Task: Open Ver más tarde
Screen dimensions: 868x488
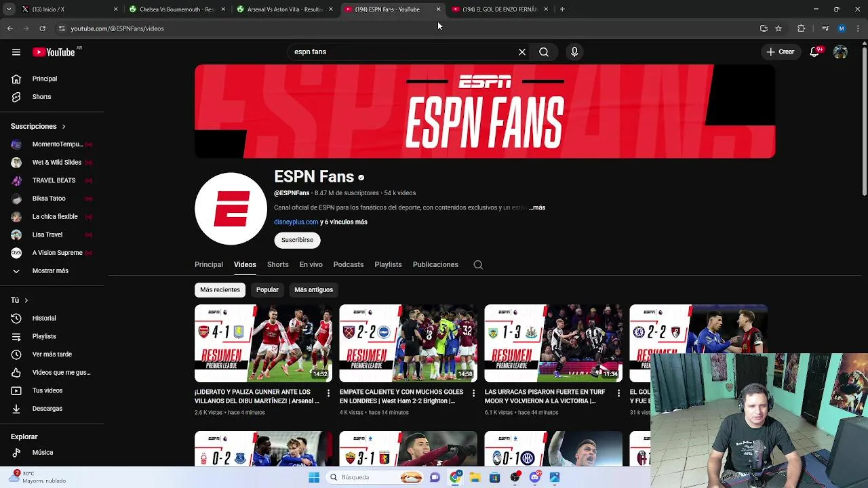Action: (x=53, y=354)
